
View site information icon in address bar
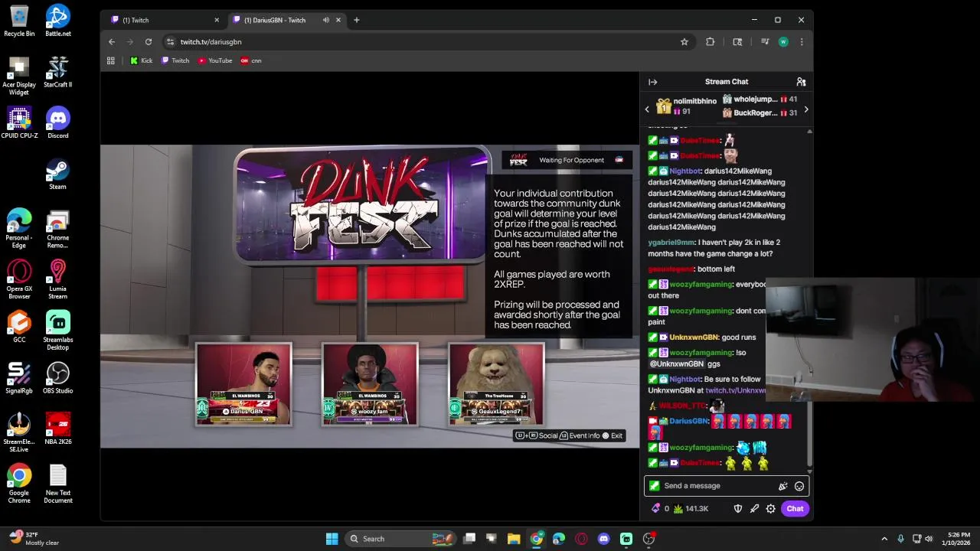[x=170, y=42]
